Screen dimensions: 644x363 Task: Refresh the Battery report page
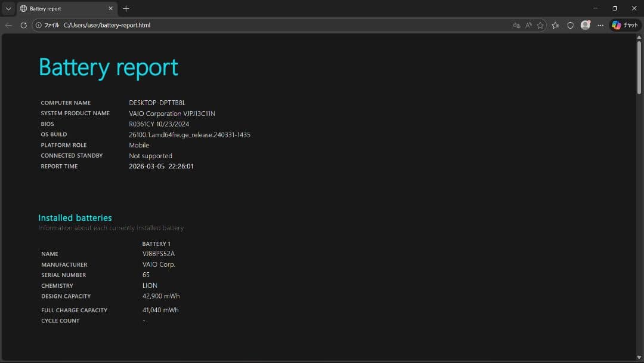pyautogui.click(x=23, y=25)
